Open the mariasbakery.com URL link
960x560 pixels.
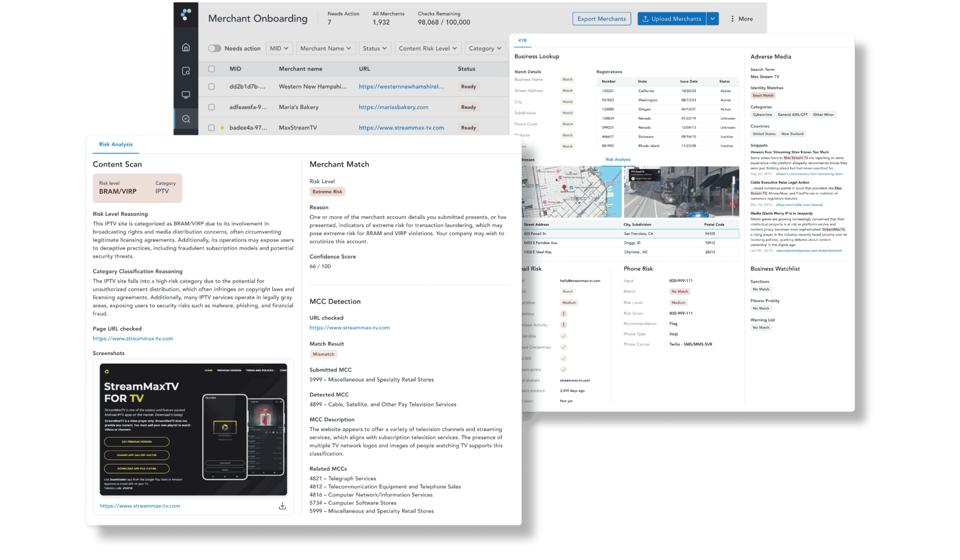pyautogui.click(x=393, y=107)
